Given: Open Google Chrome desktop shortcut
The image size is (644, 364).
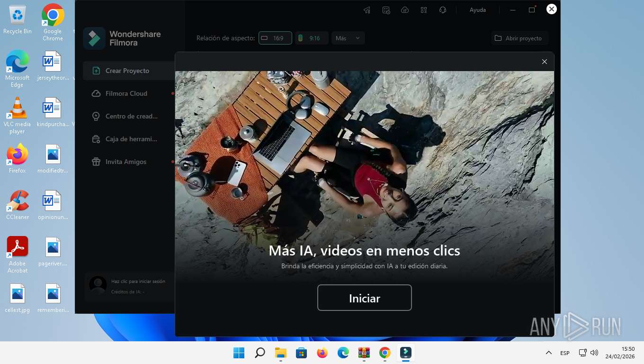Looking at the screenshot, I should point(53,22).
